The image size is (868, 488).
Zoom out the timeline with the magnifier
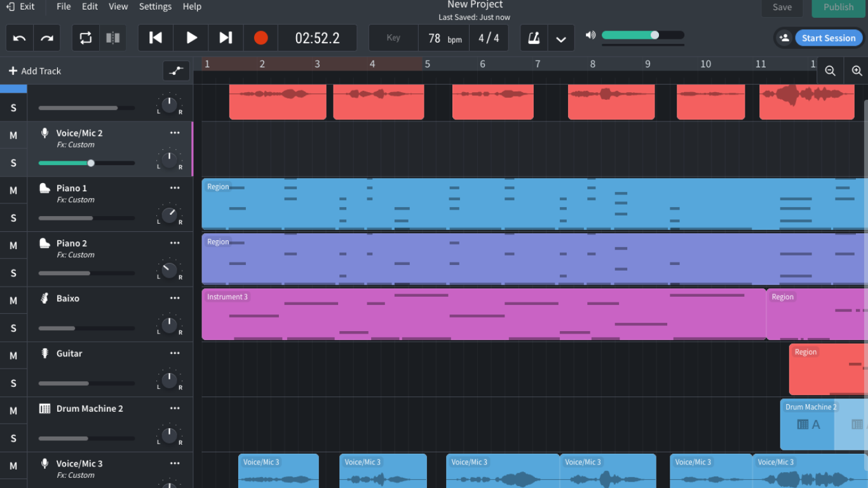pyautogui.click(x=830, y=71)
